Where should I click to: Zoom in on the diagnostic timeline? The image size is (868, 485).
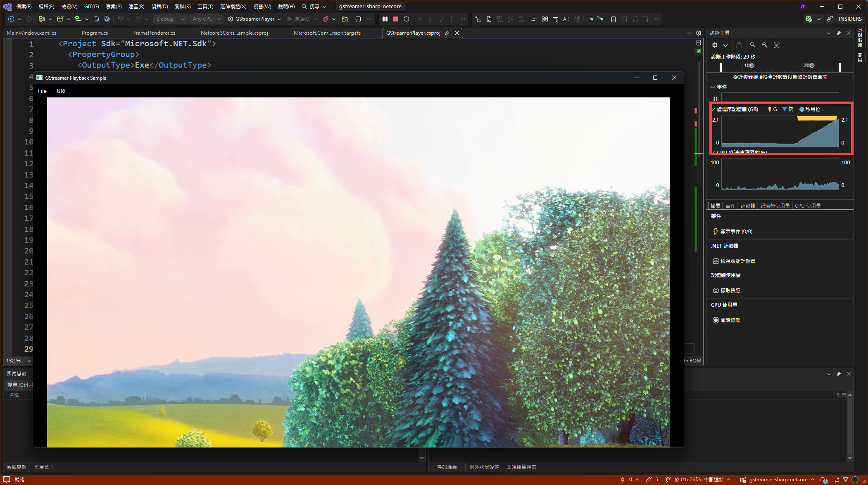pos(753,45)
